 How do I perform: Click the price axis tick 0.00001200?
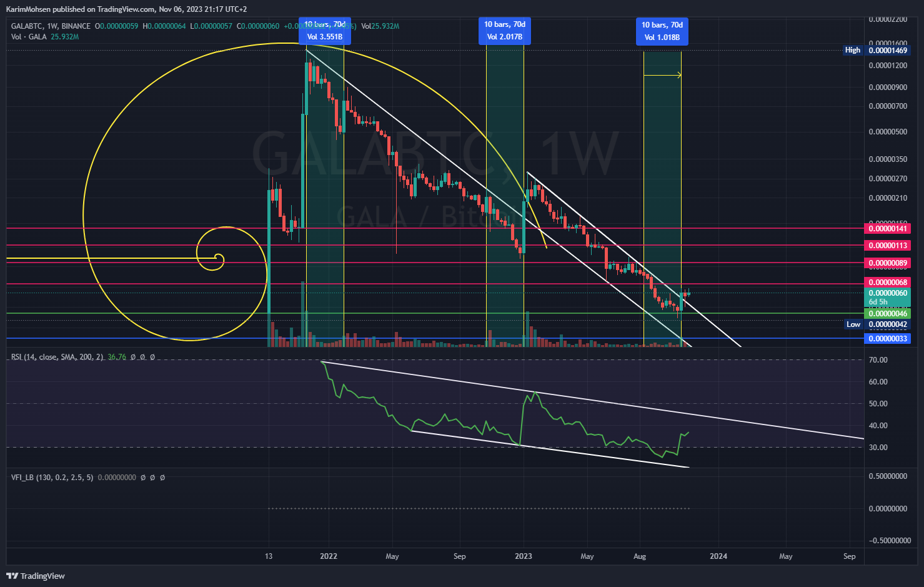pos(888,66)
